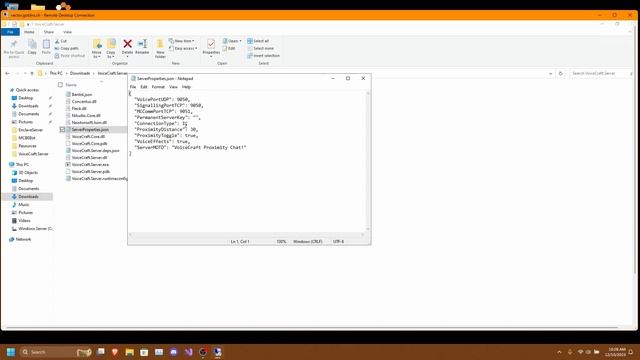640x360 pixels.
Task: Select the VoiceCraft.Core.pdb file
Action: coord(89,144)
